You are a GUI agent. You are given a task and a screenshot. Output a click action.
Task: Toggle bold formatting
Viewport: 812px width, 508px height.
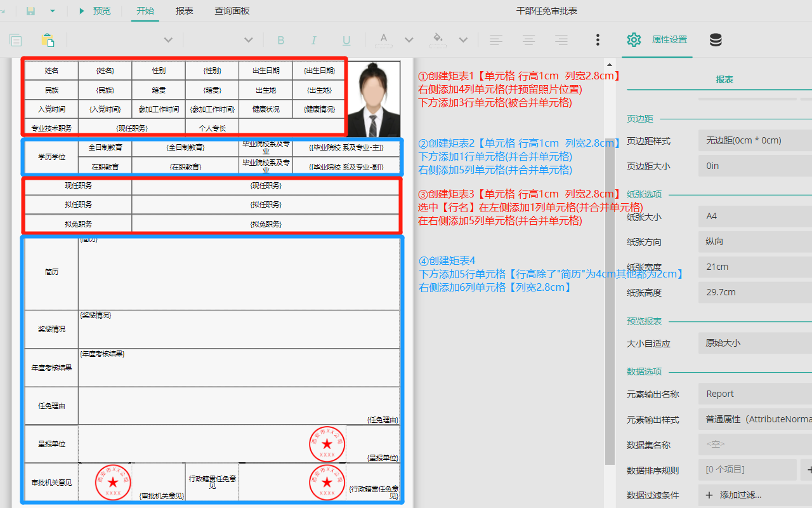280,40
